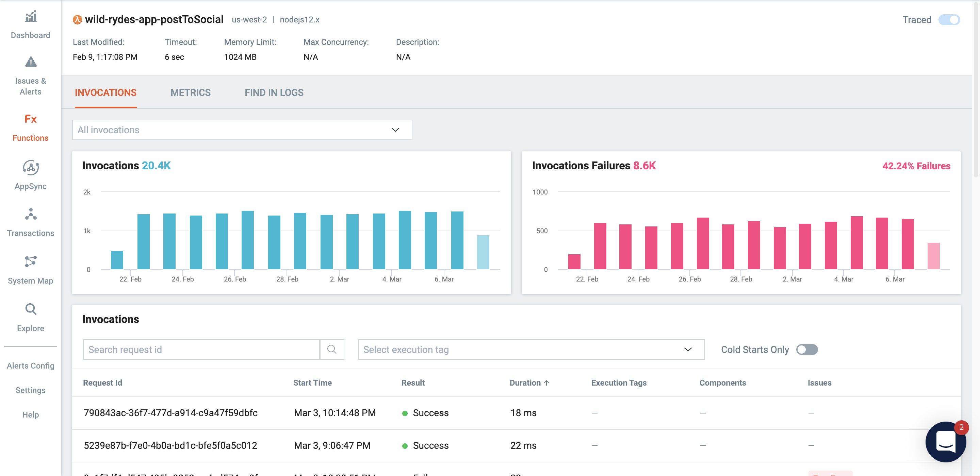Open the Select execution tag dropdown
The width and height of the screenshot is (980, 476).
point(531,350)
